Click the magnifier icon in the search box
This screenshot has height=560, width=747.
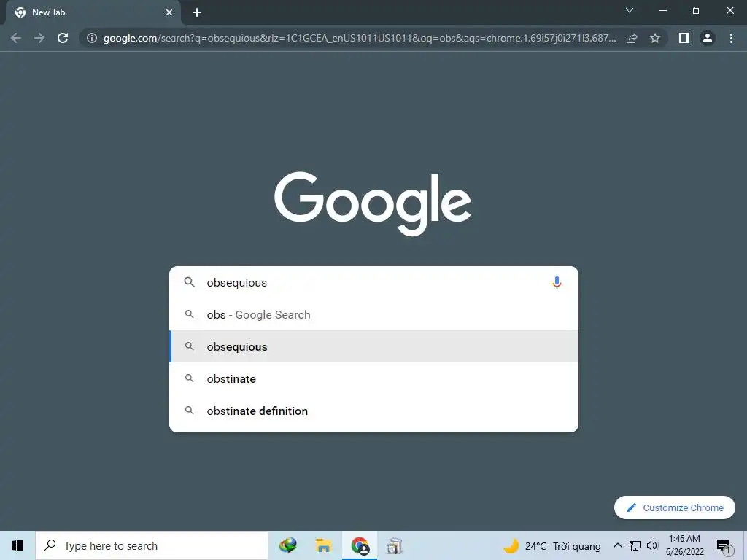tap(189, 282)
